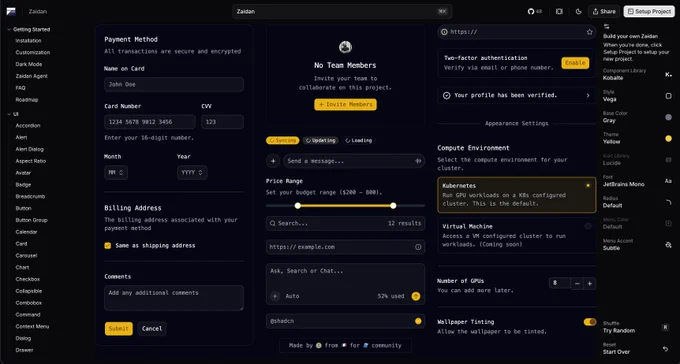Viewport: 680px width, 364px height.
Task: Click the send arrow icon in chat box
Action: pyautogui.click(x=416, y=296)
